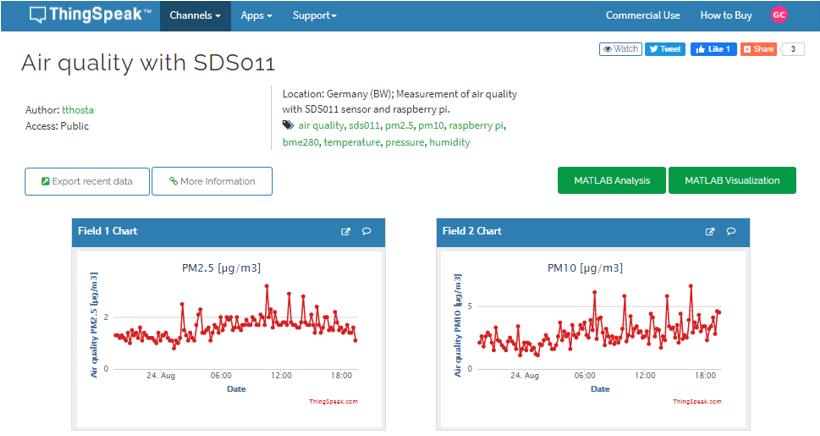
Task: Click the Facebook Like button
Action: click(x=713, y=49)
